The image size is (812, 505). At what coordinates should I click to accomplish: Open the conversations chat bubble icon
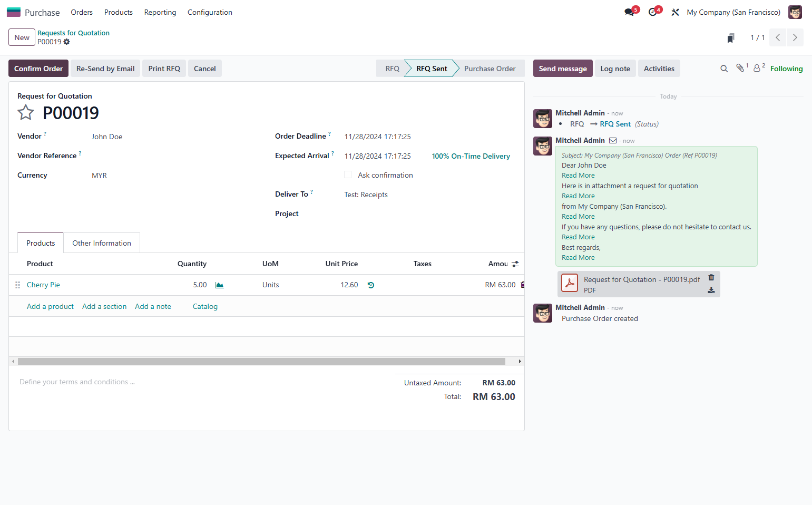pyautogui.click(x=630, y=12)
